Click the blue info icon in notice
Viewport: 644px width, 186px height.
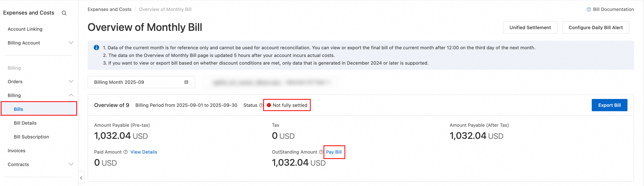click(x=96, y=47)
